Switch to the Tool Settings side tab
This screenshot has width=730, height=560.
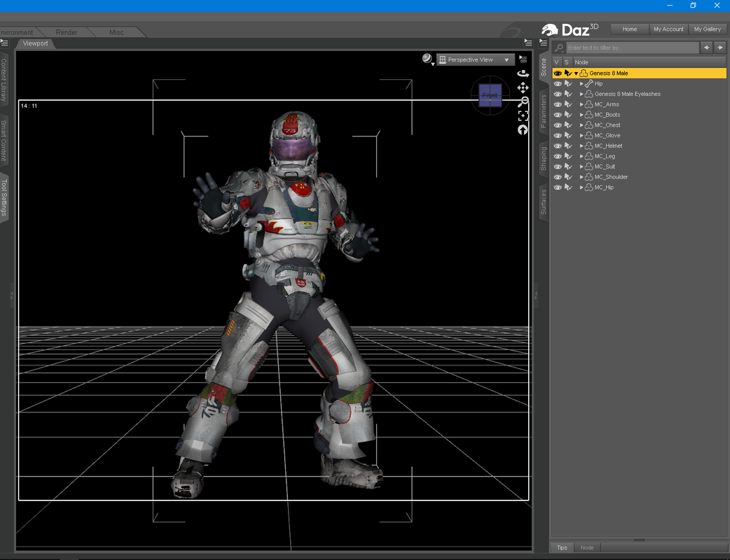coord(4,197)
